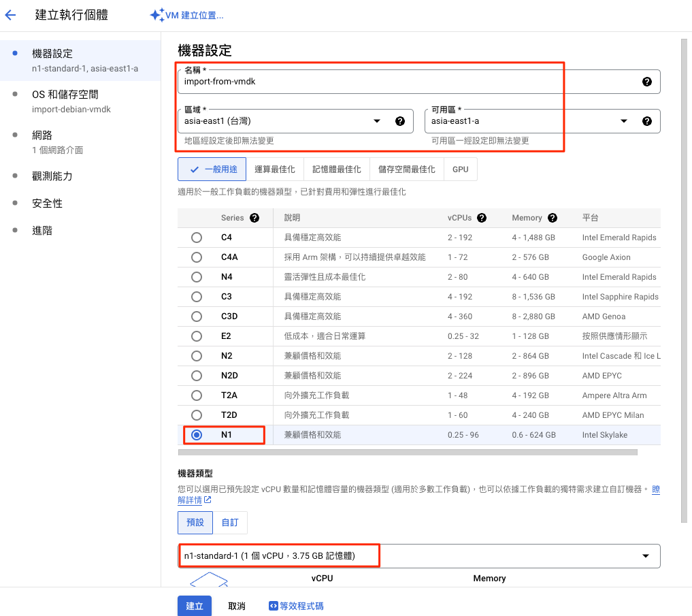Image resolution: width=692 pixels, height=616 pixels.
Task: Open 可用區 asia-east1-a dropdown
Action: coord(542,121)
